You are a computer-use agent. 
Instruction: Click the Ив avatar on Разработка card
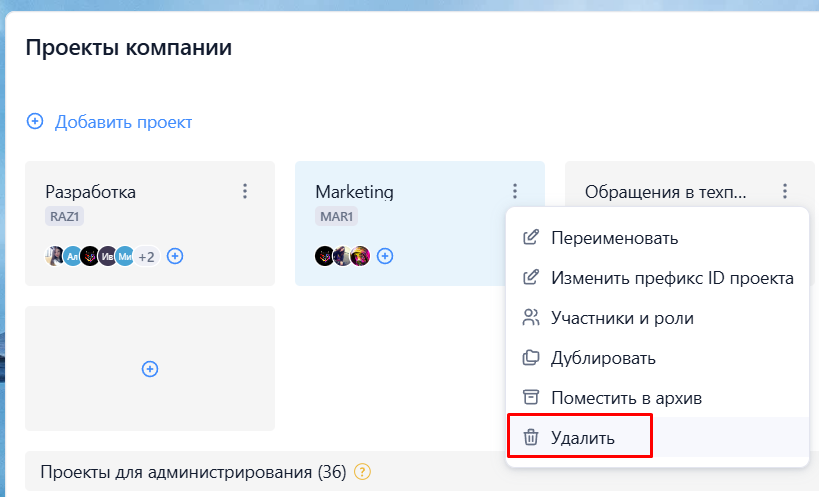[x=107, y=256]
